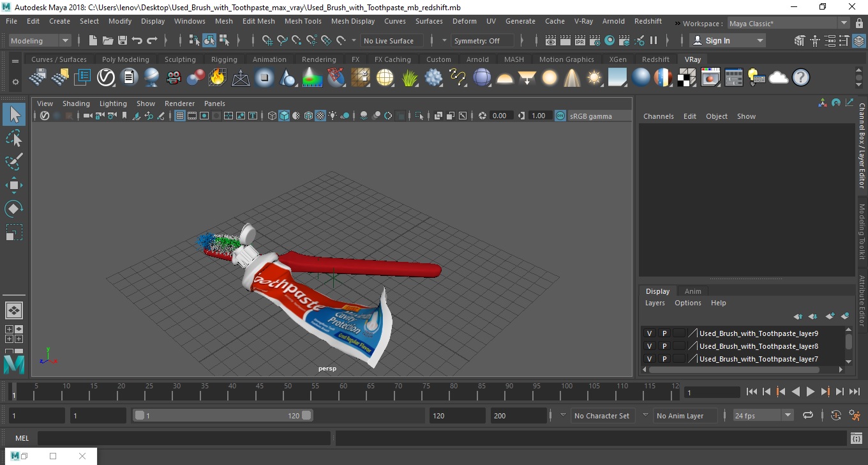Click the MEL command language label
Viewport: 868px width, 465px height.
(x=22, y=438)
